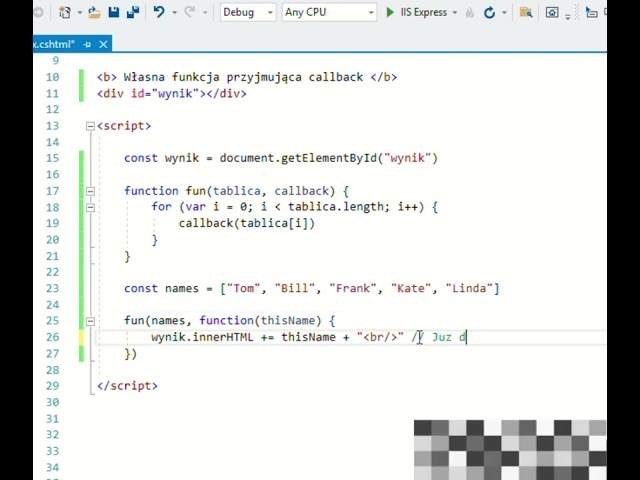Click the browser preview toolbar icon
The height and width of the screenshot is (480, 640).
(552, 13)
